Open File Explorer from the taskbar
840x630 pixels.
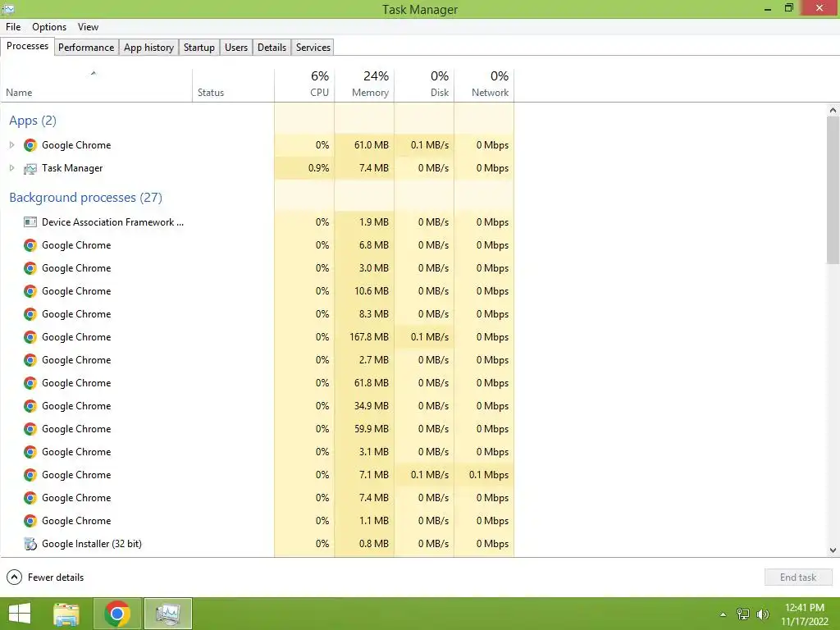coord(66,614)
